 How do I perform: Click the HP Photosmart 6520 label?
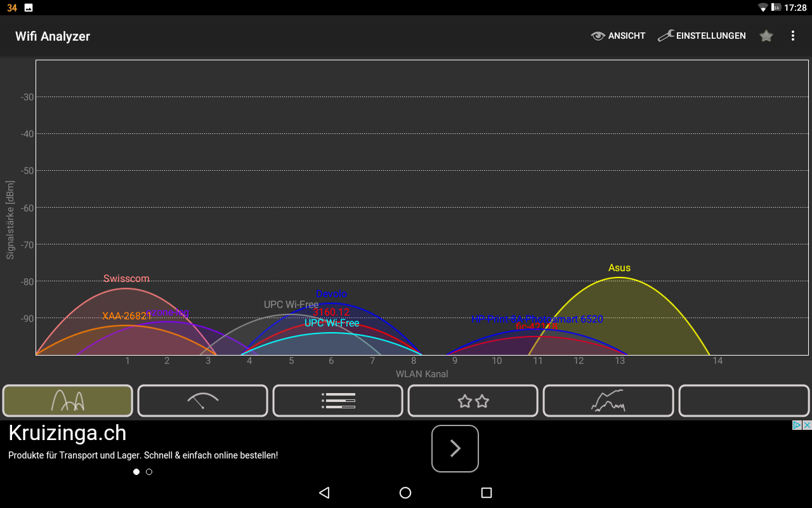click(x=537, y=319)
